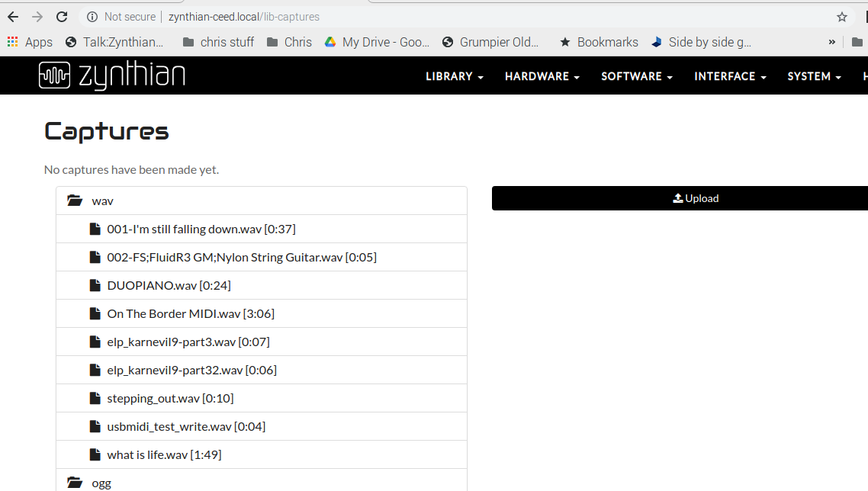The image size is (868, 491).
Task: Open the HARDWARE dropdown menu
Action: click(x=542, y=76)
